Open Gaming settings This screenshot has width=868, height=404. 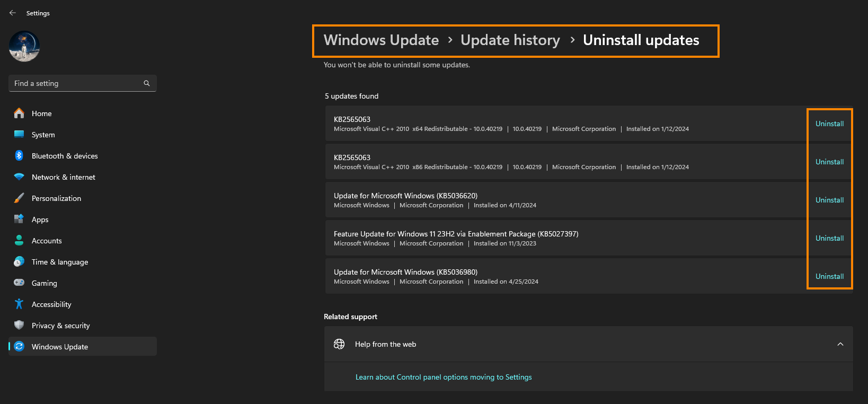[45, 283]
